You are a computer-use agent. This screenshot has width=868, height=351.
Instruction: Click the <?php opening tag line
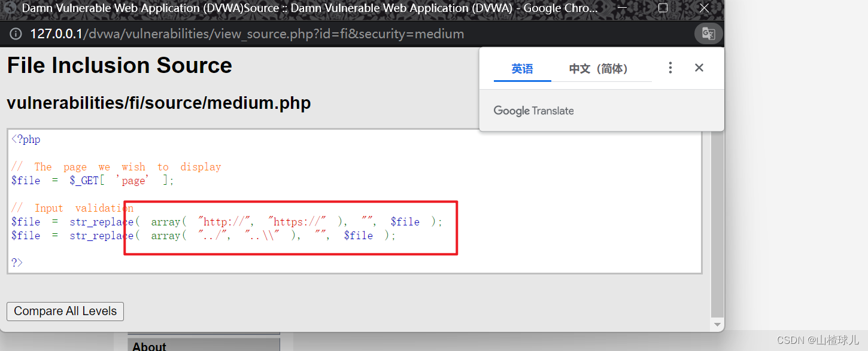click(26, 139)
